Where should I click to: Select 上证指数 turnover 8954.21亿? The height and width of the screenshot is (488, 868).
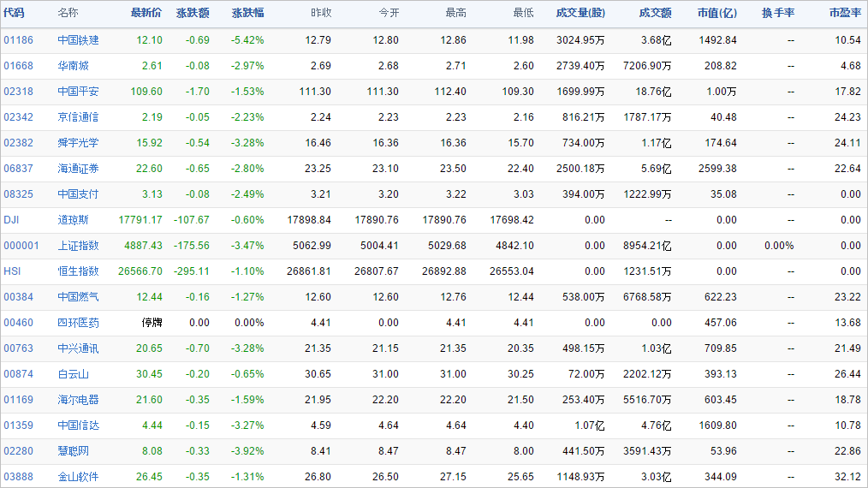click(x=647, y=246)
